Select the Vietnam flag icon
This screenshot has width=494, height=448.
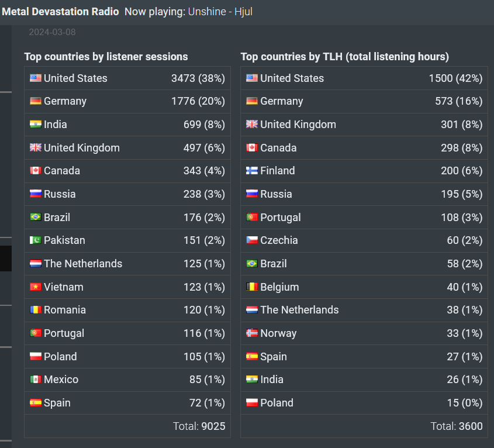coord(36,287)
